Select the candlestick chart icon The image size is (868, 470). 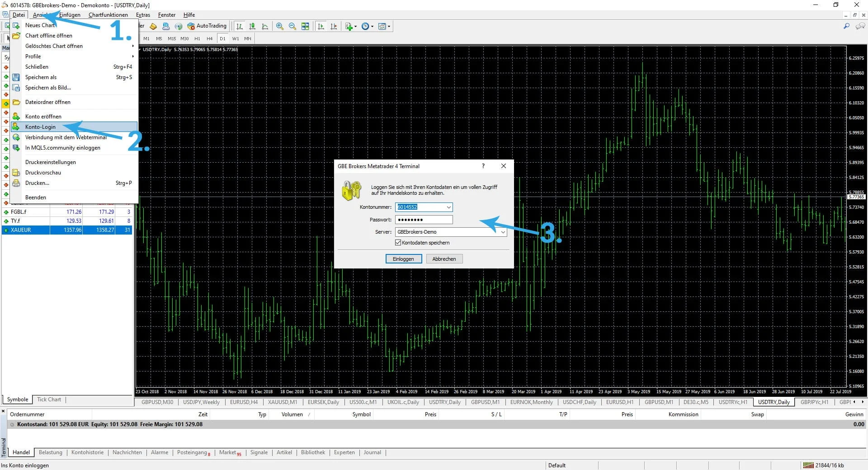(252, 26)
